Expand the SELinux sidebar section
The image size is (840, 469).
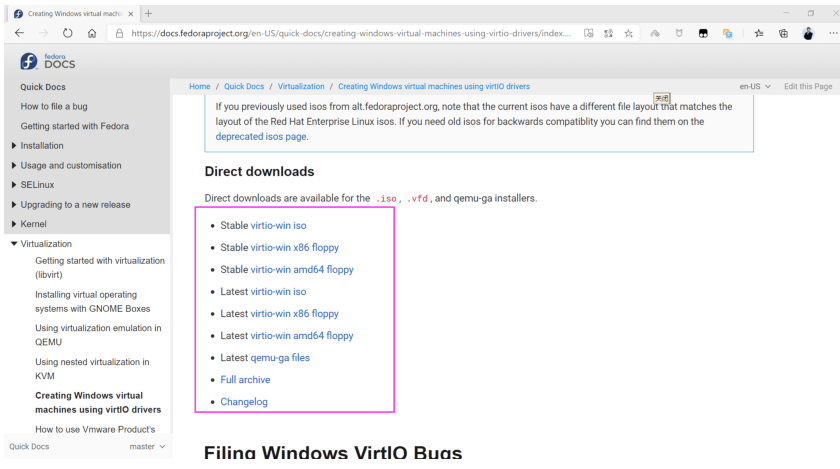tap(14, 184)
